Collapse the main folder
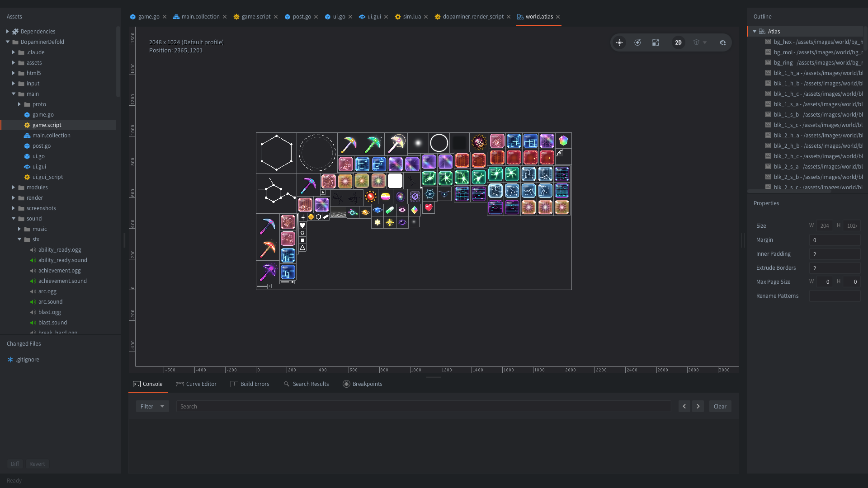Viewport: 868px width, 488px height. coord(14,94)
